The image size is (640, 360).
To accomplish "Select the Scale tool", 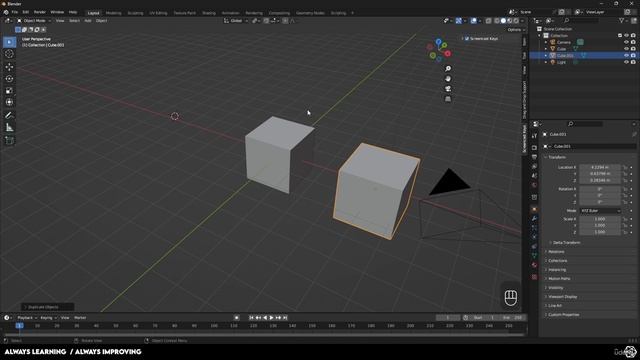I will pyautogui.click(x=9, y=91).
